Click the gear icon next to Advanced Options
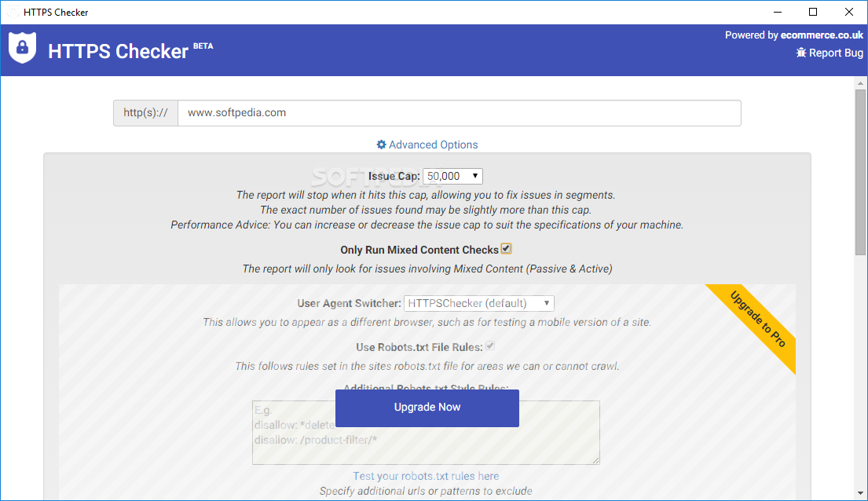868x501 pixels. pos(382,144)
